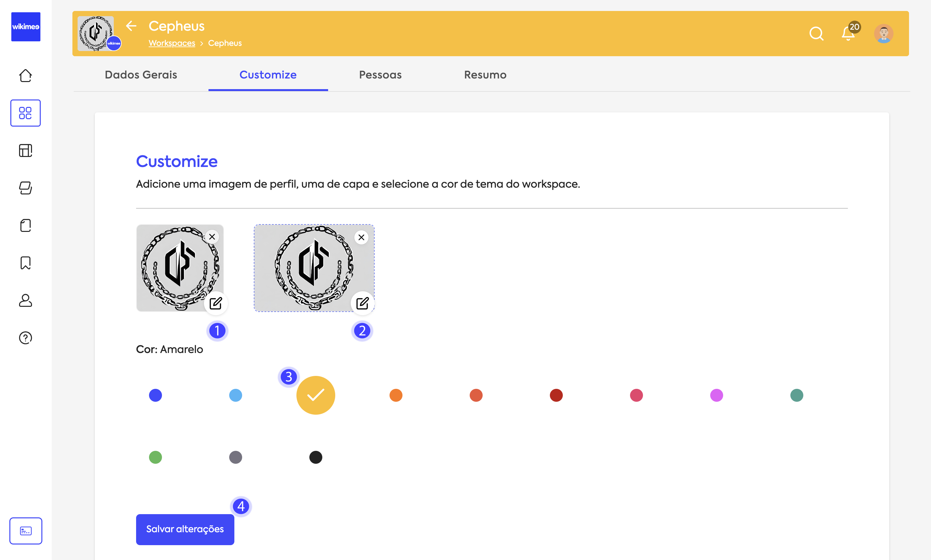Remove the profile image with X

tap(212, 237)
